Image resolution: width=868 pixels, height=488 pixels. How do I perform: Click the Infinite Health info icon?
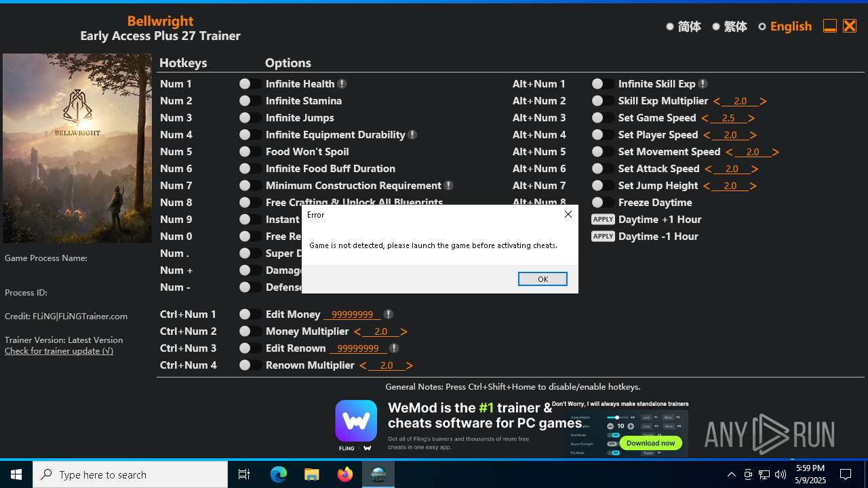click(x=342, y=84)
